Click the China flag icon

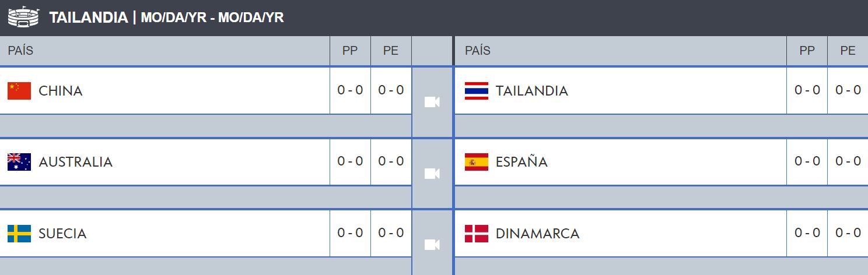pyautogui.click(x=19, y=91)
